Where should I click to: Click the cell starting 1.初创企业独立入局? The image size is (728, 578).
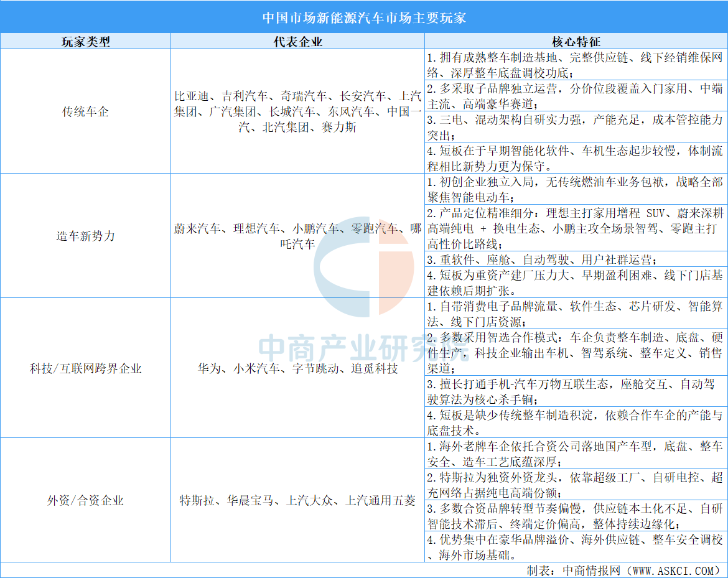[576, 189]
